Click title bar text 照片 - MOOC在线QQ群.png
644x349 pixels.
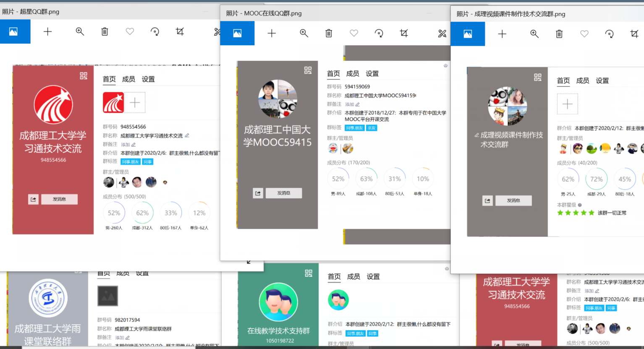point(264,13)
